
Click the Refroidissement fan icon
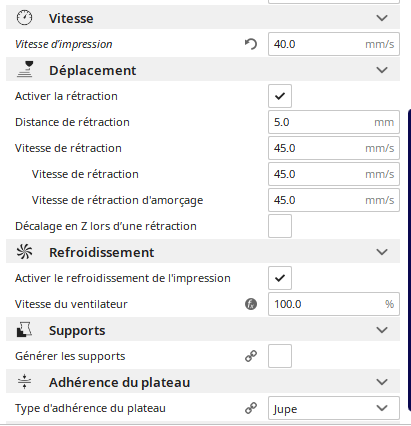24,252
